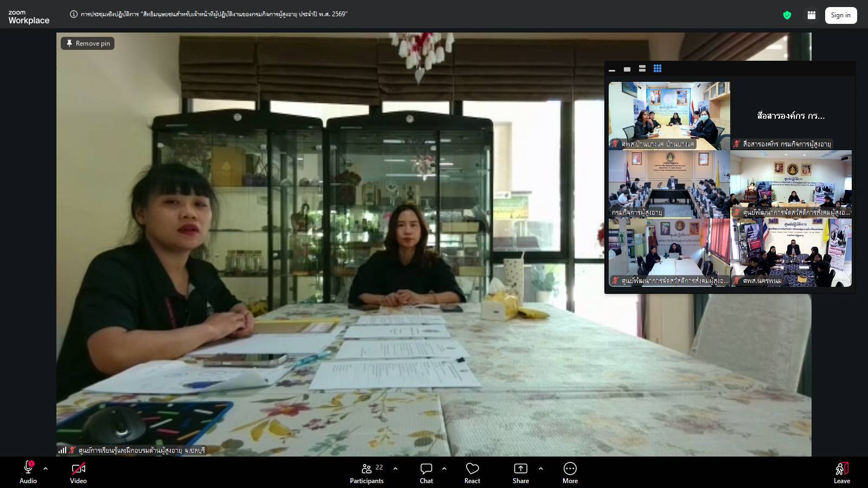This screenshot has height=488, width=868.
Task: Minimize the thumbnail video panel
Action: [612, 69]
